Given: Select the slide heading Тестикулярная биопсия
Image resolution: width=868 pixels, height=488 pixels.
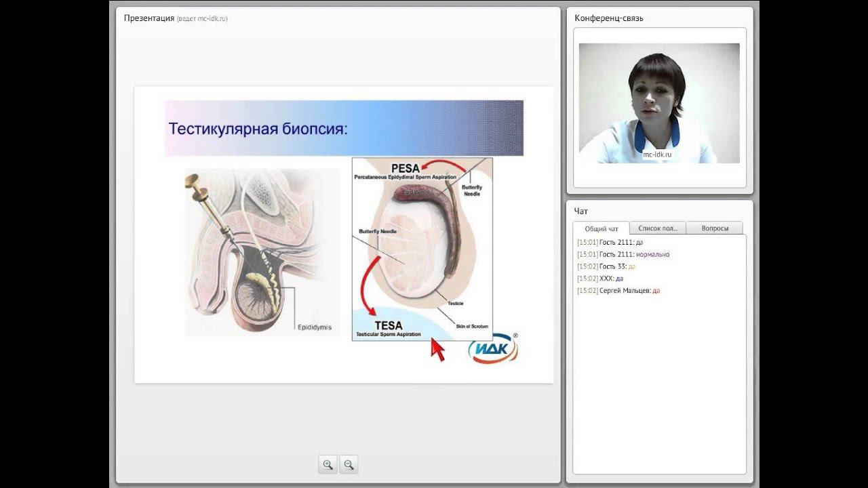Looking at the screenshot, I should 258,129.
